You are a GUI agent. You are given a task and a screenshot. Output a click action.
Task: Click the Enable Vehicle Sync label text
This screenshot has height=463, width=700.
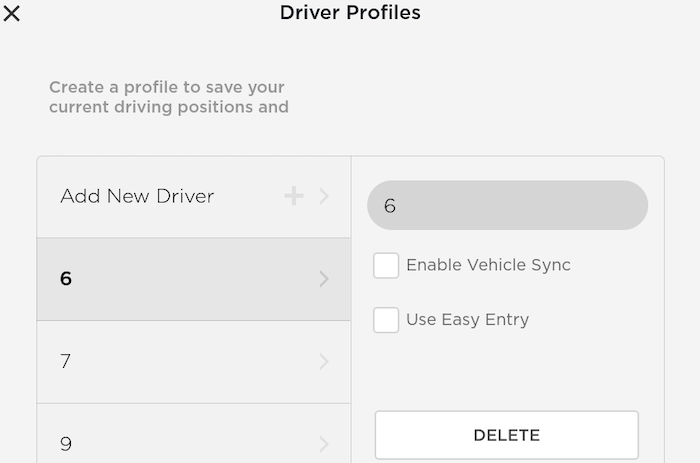point(488,265)
